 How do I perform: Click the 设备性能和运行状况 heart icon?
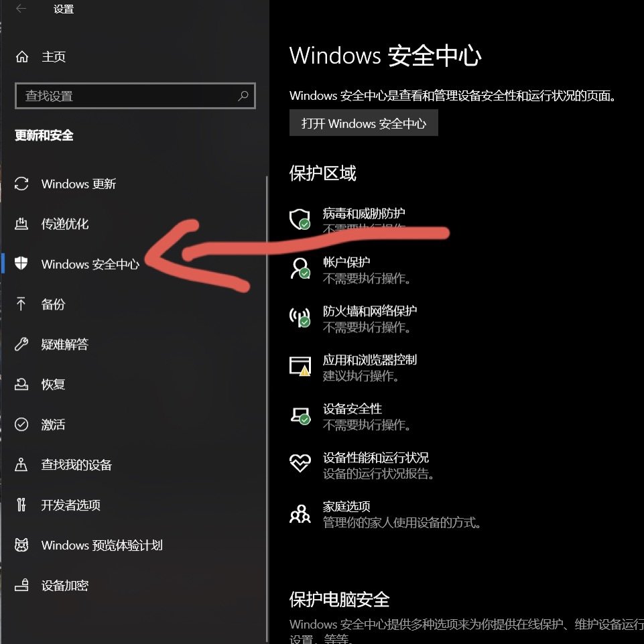[x=300, y=464]
